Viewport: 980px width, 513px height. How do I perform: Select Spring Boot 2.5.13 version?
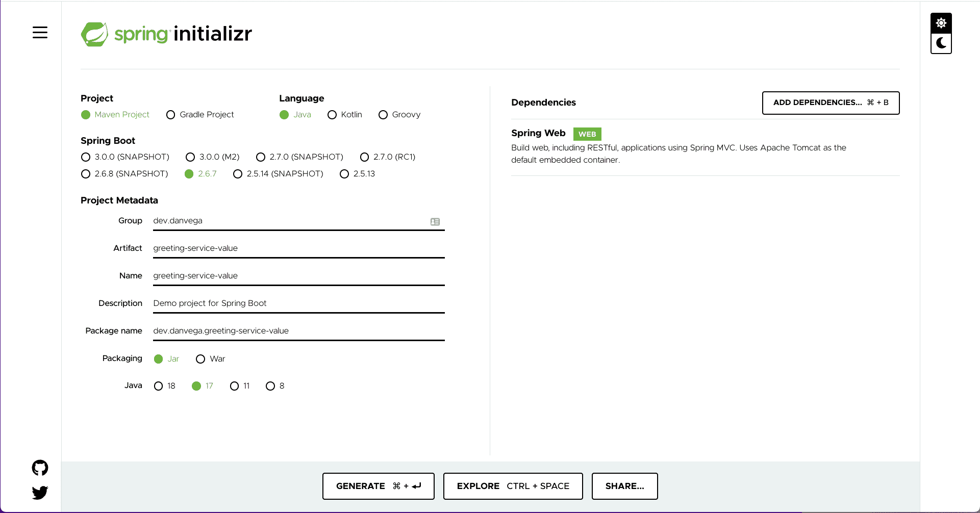(344, 174)
